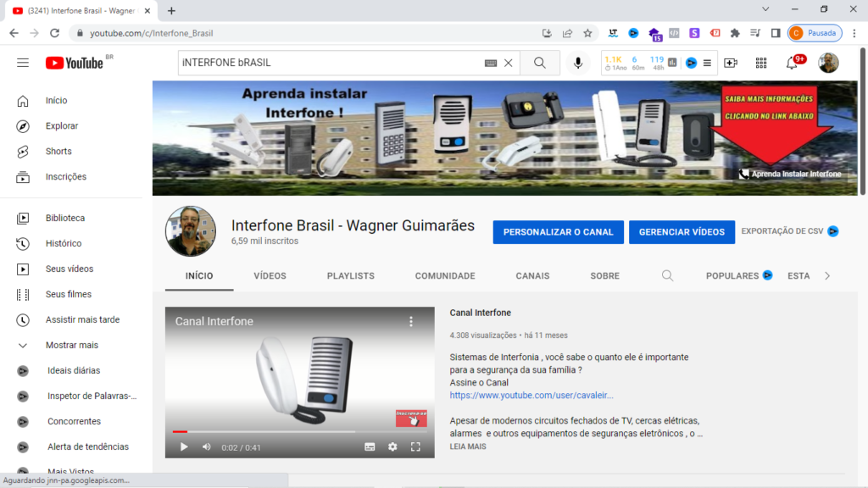Open the Canal Interfone video title
This screenshot has width=868, height=488.
(480, 313)
